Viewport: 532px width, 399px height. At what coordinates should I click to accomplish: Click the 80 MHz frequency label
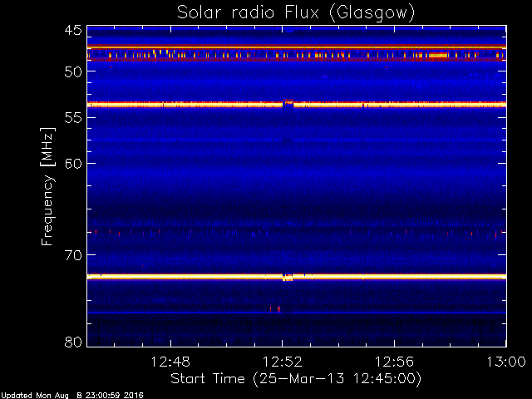click(x=73, y=342)
